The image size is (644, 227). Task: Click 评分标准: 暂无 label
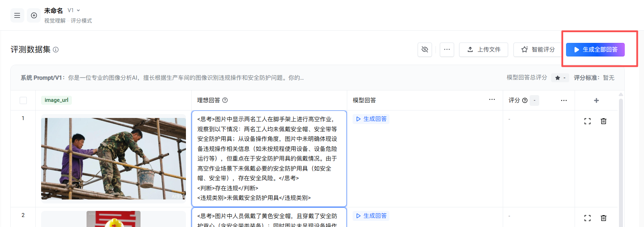tap(594, 78)
